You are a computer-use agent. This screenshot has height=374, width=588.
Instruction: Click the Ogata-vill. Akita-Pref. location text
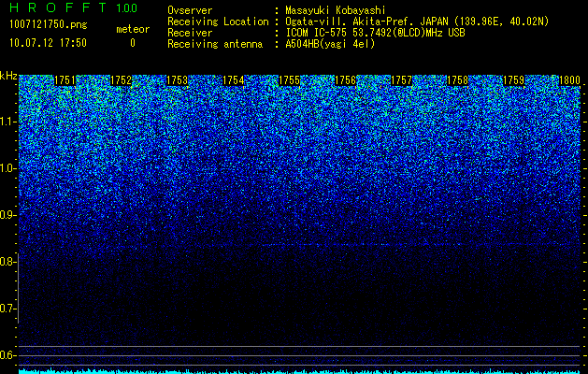pos(417,22)
